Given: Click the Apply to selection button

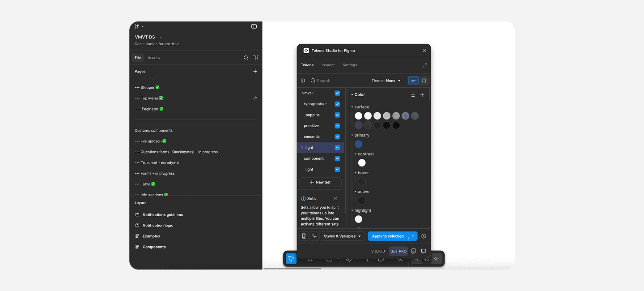Looking at the screenshot, I should point(388,236).
